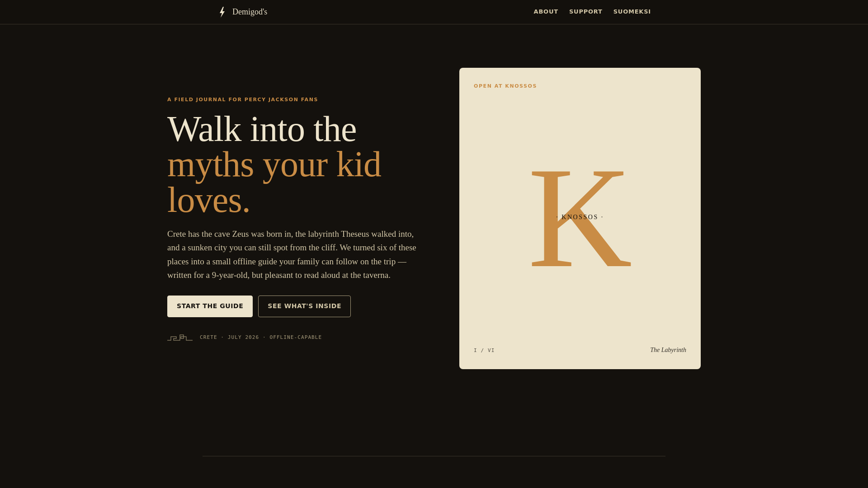This screenshot has width=868, height=488.
Task: Click the lightning bolt logo icon
Action: (x=222, y=12)
